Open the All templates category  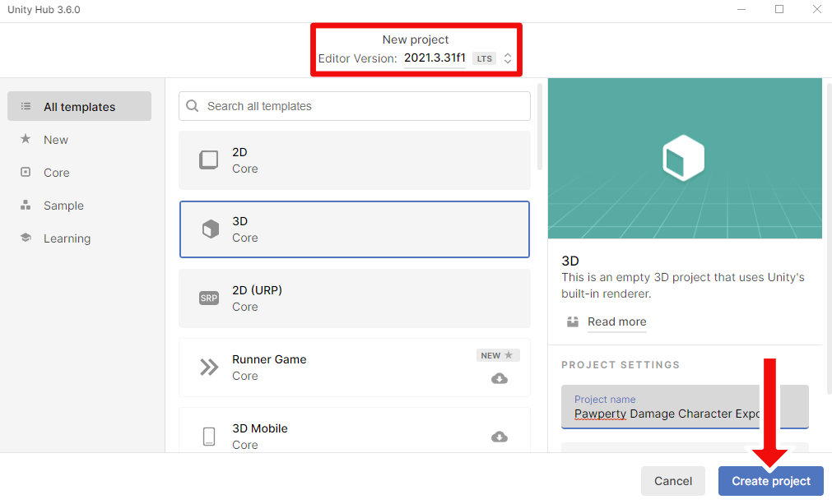coord(79,107)
